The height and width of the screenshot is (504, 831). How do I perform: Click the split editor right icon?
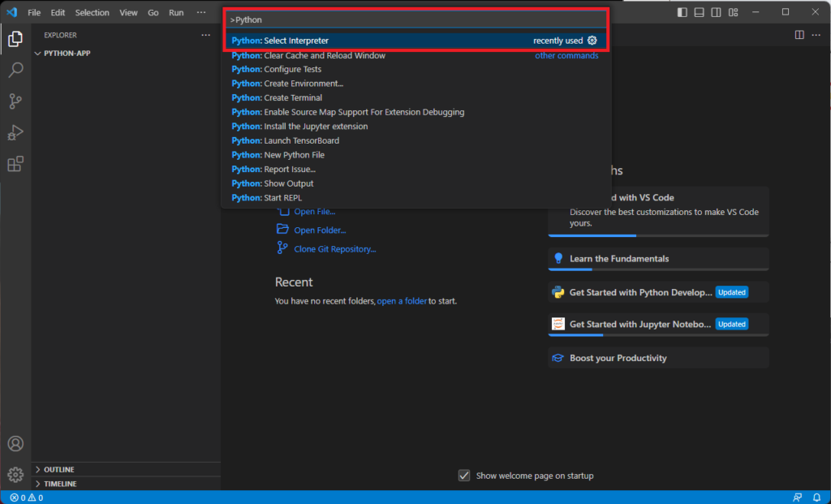799,35
